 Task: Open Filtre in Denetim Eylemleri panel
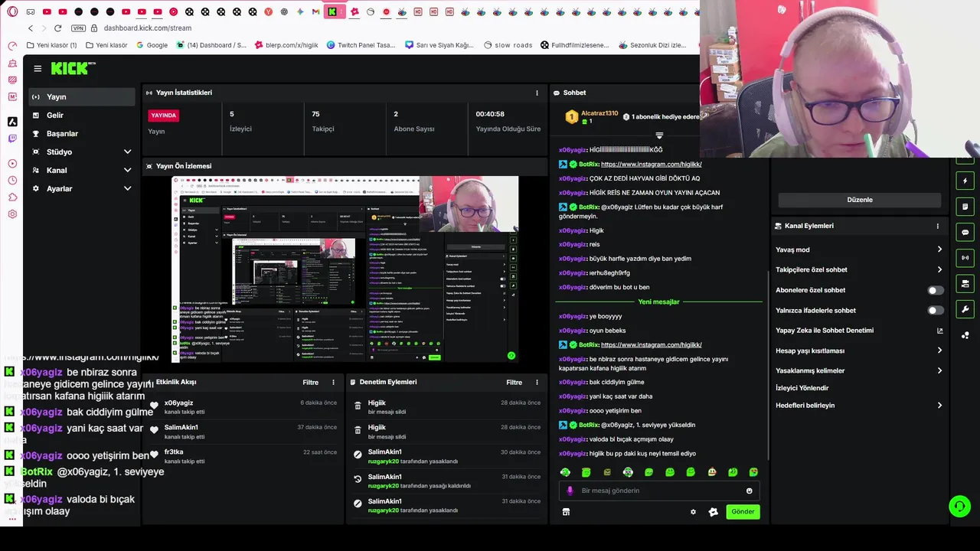pos(514,382)
